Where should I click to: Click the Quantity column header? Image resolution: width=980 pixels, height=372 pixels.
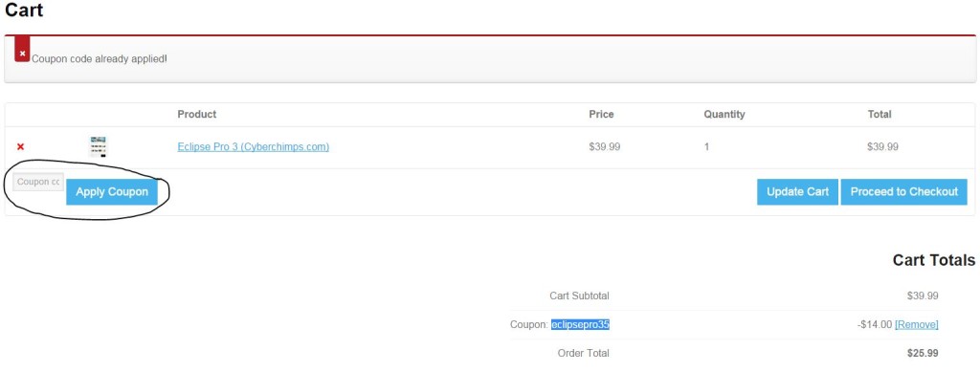[724, 114]
